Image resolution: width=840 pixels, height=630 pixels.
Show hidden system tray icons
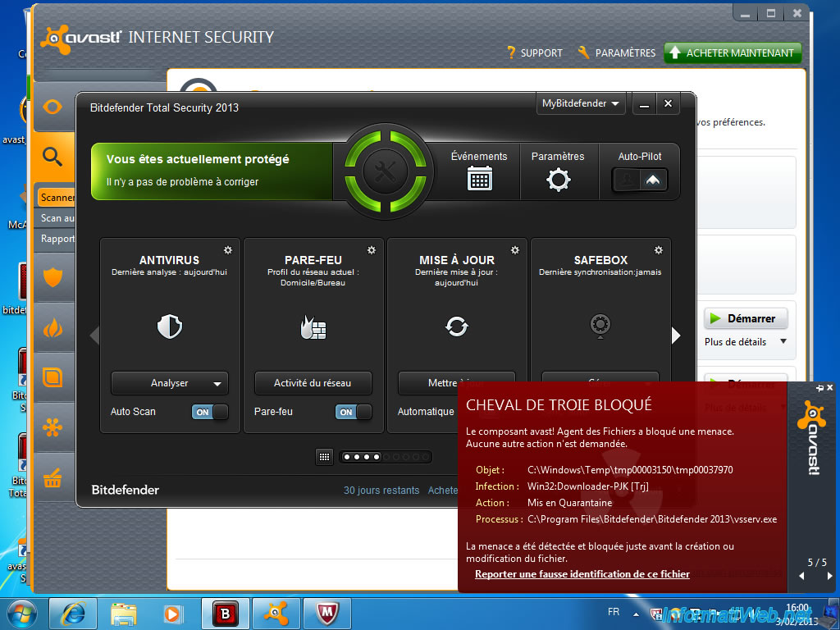pos(636,614)
